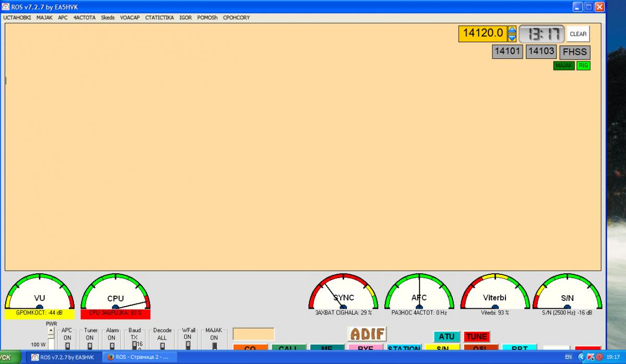
Task: Click the digital clock display showing 13:17
Action: [x=541, y=34]
